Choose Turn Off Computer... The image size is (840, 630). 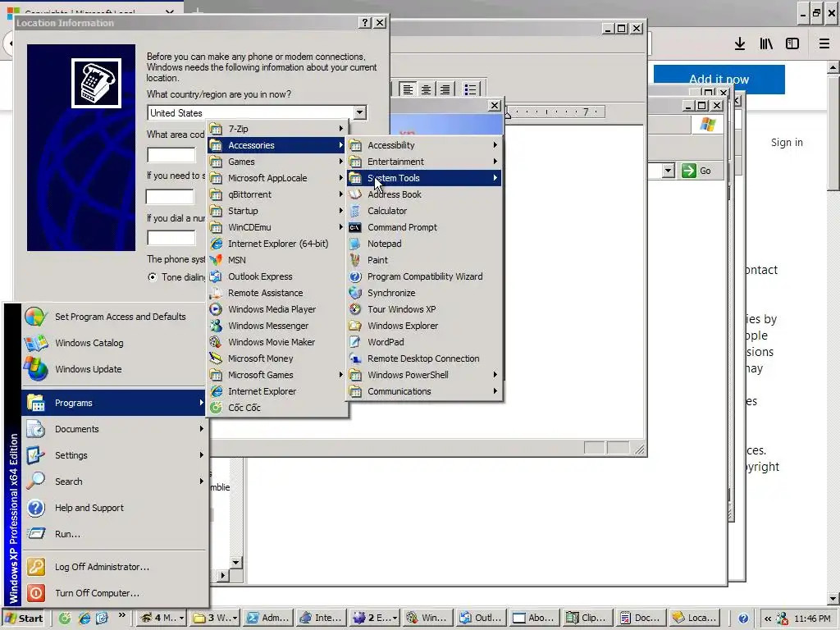(x=114, y=593)
